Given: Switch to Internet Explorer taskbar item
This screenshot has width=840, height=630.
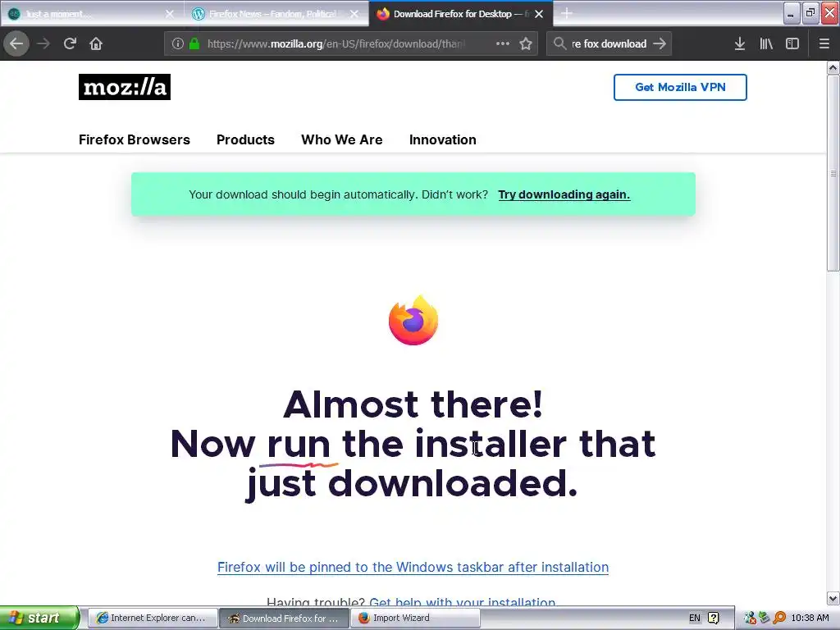Looking at the screenshot, I should click(x=153, y=618).
